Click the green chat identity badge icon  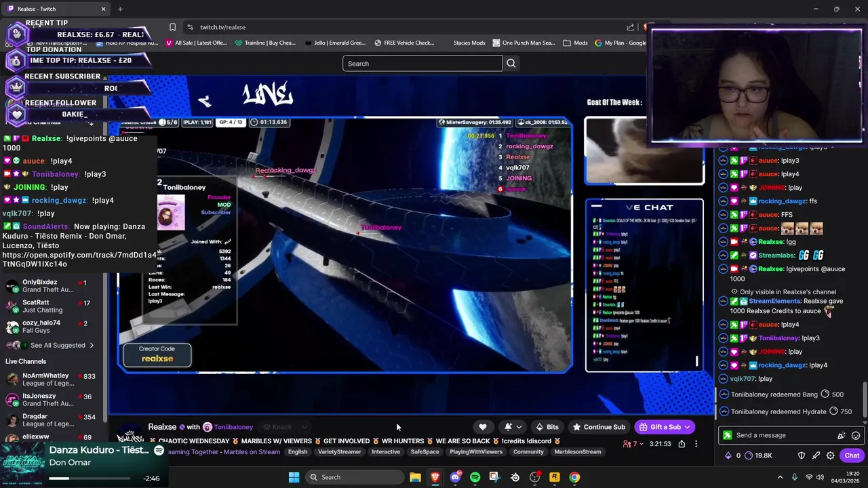(x=728, y=435)
